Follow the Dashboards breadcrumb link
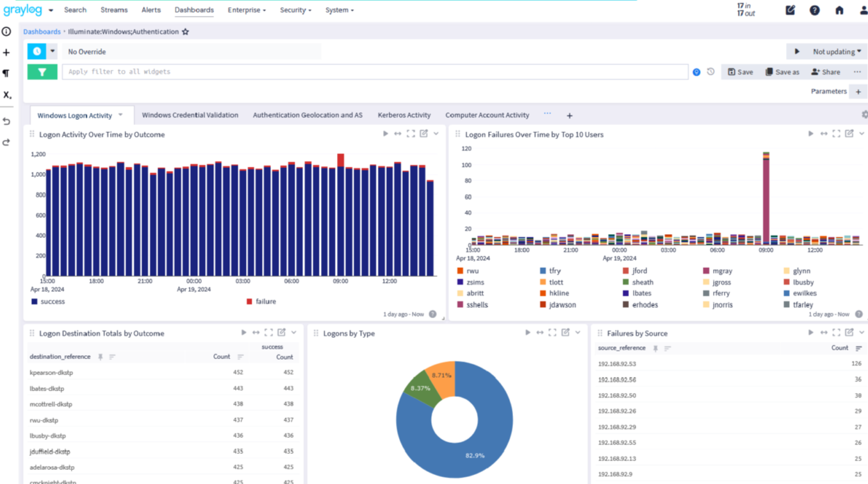The height and width of the screenshot is (484, 868). [x=42, y=31]
